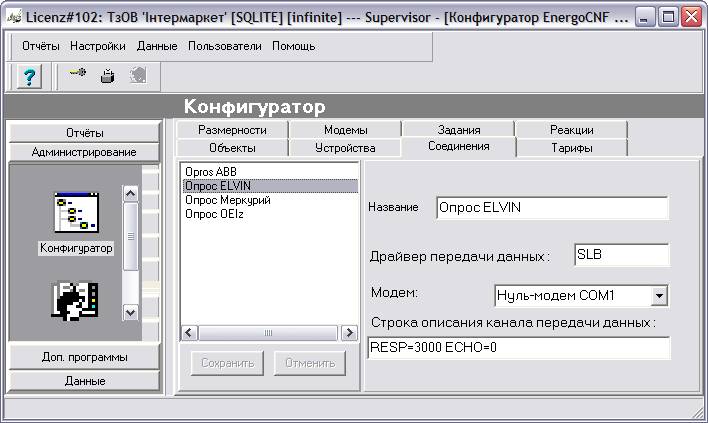Click the printer icon in toolbar
Viewport: 708px width, 423px height.
[107, 76]
